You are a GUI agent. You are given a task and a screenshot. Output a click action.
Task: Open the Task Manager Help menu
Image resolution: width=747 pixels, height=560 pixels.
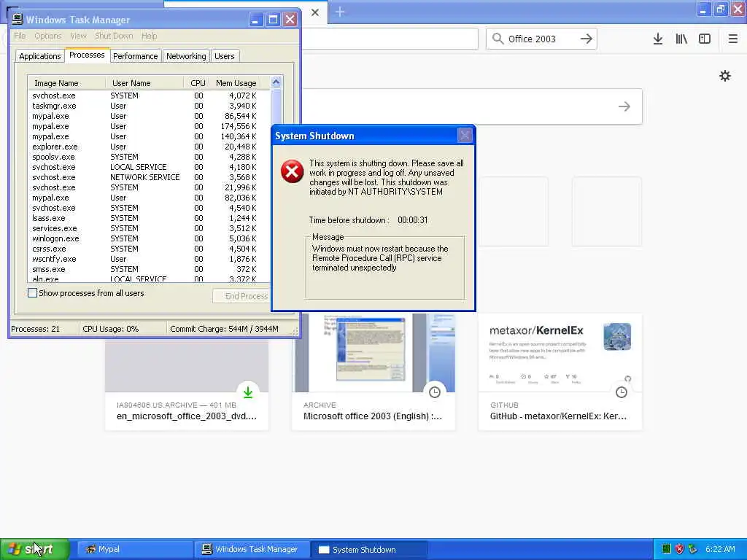coord(149,36)
